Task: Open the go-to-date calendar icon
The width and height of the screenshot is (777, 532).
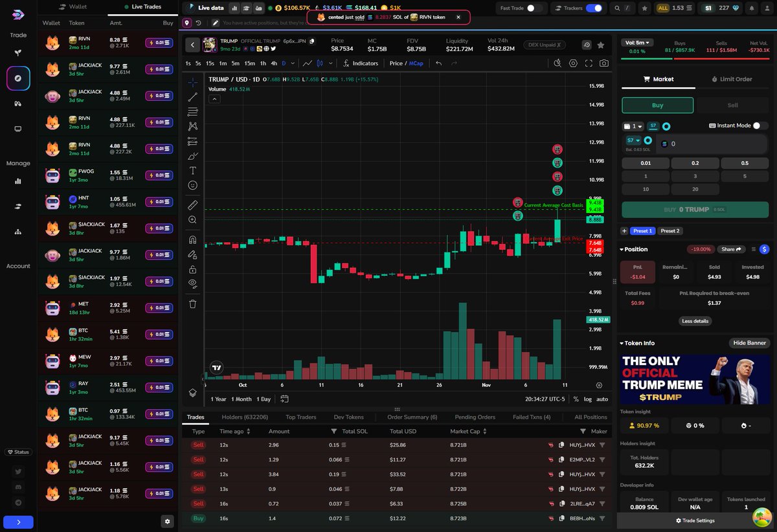Action: pyautogui.click(x=284, y=399)
